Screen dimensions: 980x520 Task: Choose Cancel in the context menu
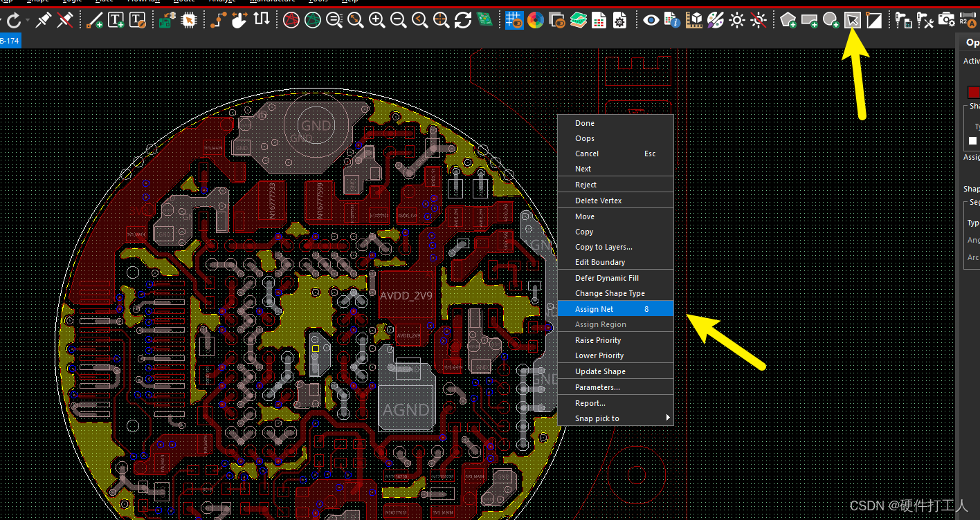point(616,154)
